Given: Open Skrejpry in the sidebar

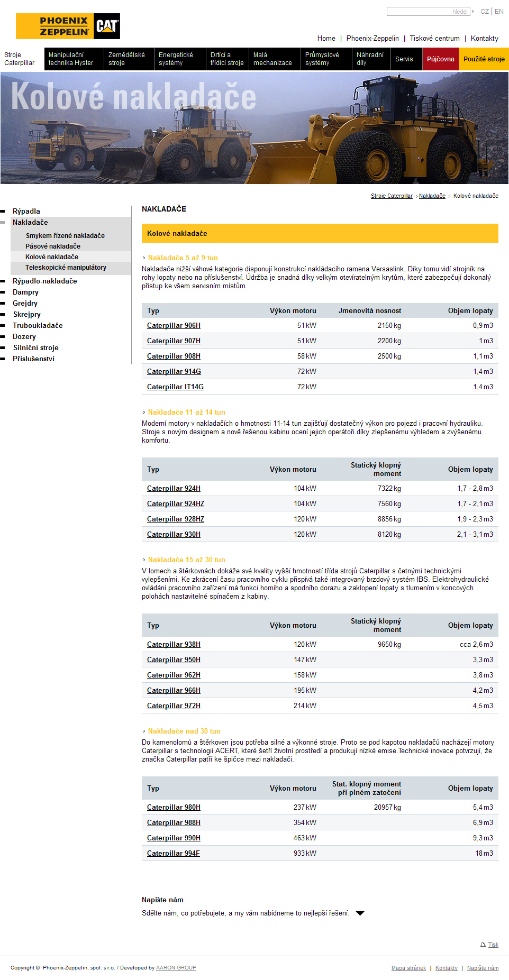Looking at the screenshot, I should click(x=26, y=314).
